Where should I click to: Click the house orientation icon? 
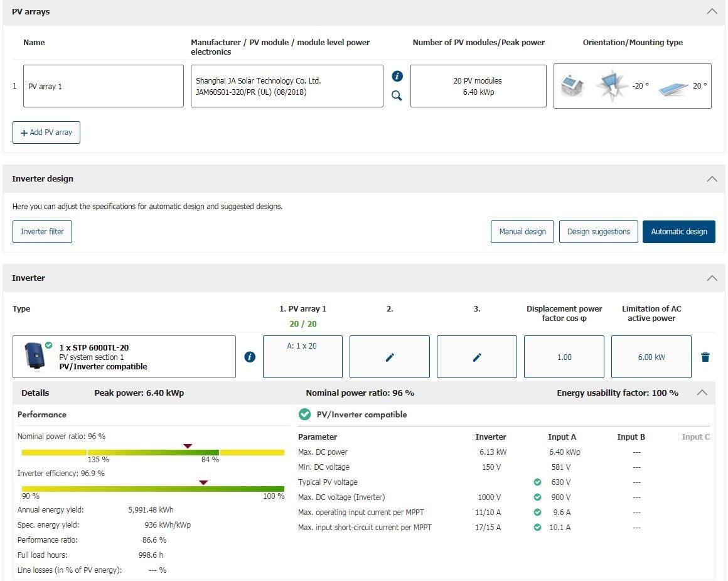[572, 85]
